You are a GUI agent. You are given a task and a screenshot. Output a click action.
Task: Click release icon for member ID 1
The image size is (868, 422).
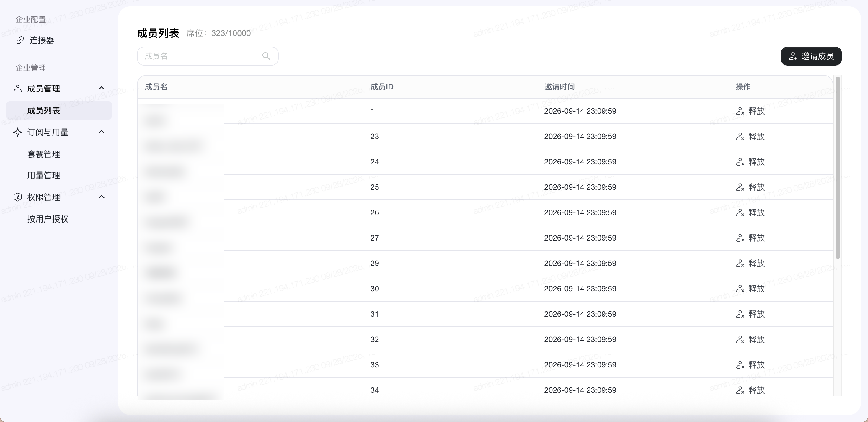pyautogui.click(x=740, y=111)
